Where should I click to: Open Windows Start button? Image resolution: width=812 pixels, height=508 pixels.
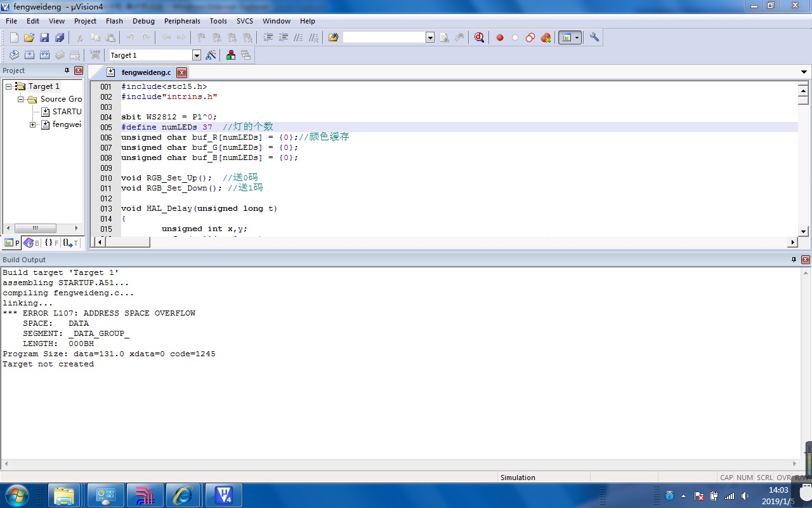[x=16, y=495]
